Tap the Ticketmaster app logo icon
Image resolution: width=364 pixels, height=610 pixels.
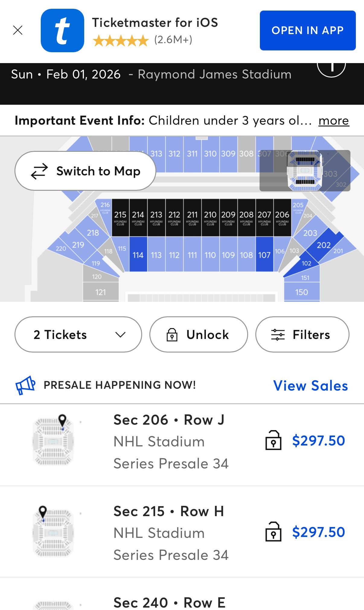62,30
